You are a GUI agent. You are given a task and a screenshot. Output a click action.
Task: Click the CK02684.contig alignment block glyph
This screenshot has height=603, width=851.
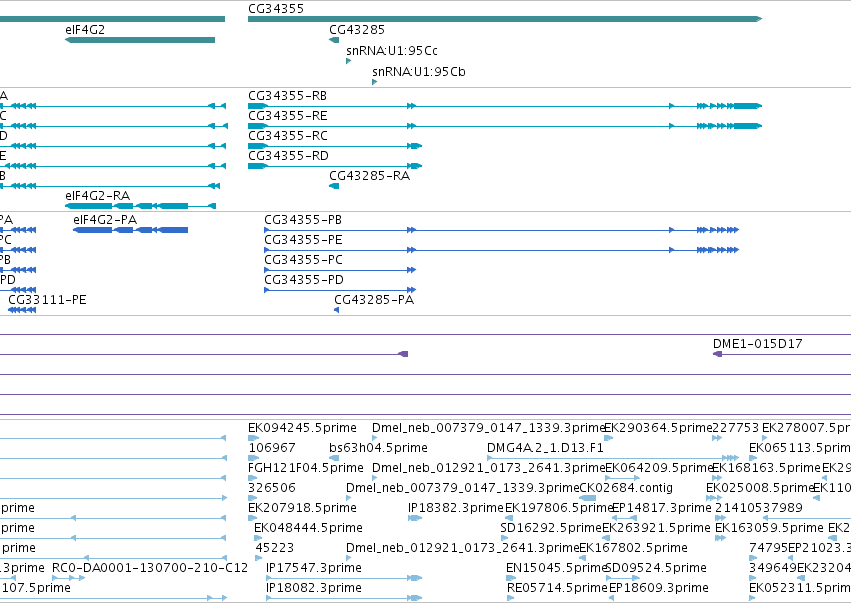587,498
